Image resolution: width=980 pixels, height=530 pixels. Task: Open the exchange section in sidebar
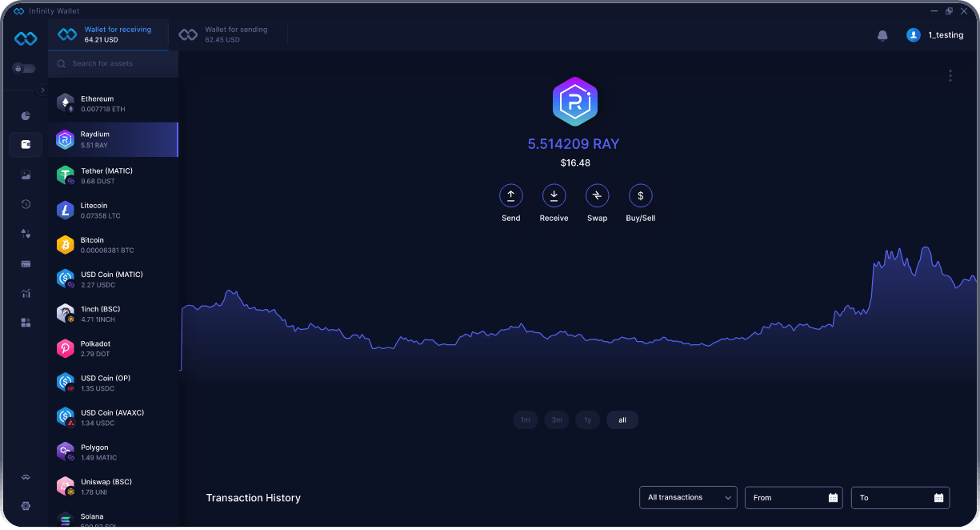click(25, 233)
